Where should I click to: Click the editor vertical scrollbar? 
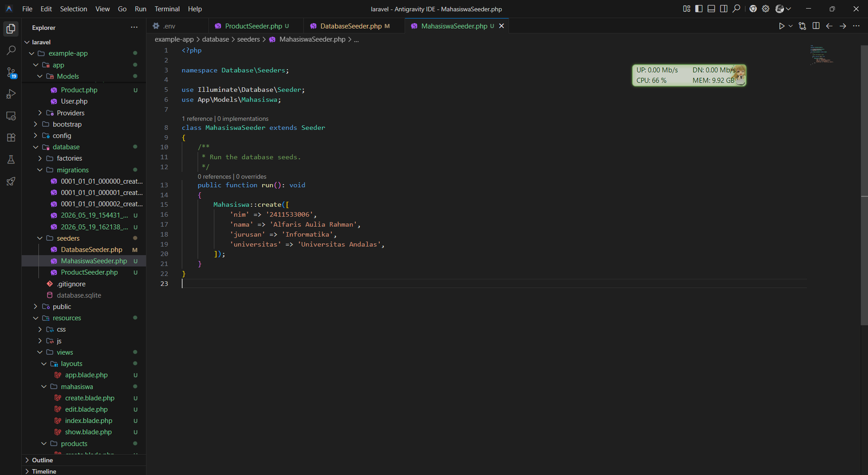tap(864, 185)
